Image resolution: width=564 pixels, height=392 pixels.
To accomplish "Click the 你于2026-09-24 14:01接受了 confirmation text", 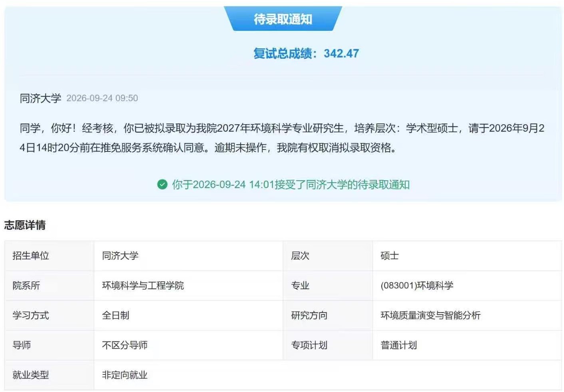I will click(291, 185).
